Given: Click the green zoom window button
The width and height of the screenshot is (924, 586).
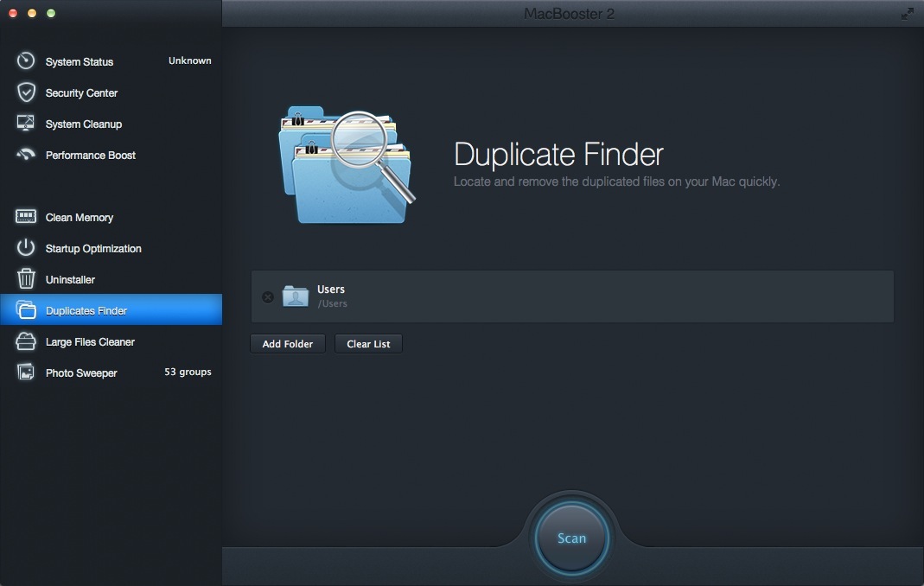Looking at the screenshot, I should coord(51,13).
